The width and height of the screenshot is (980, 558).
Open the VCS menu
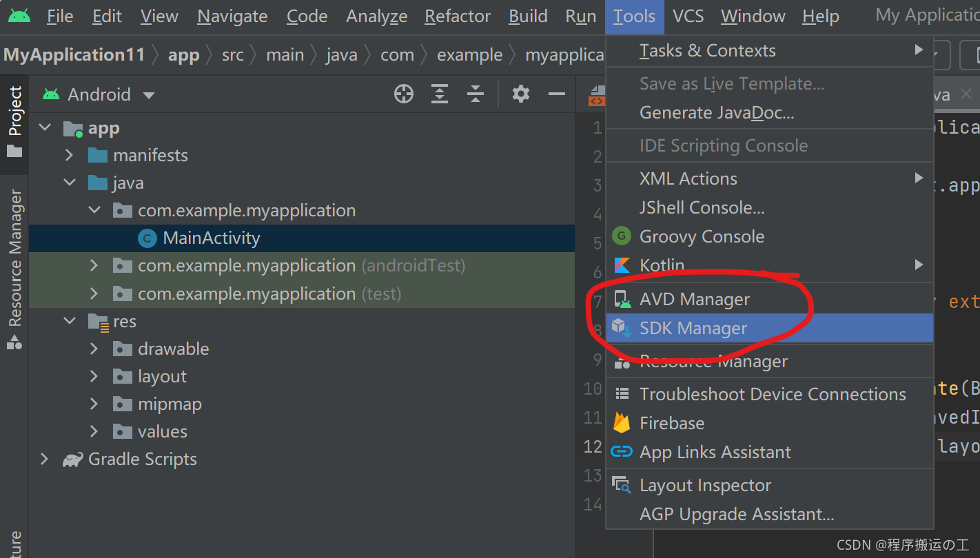click(688, 17)
